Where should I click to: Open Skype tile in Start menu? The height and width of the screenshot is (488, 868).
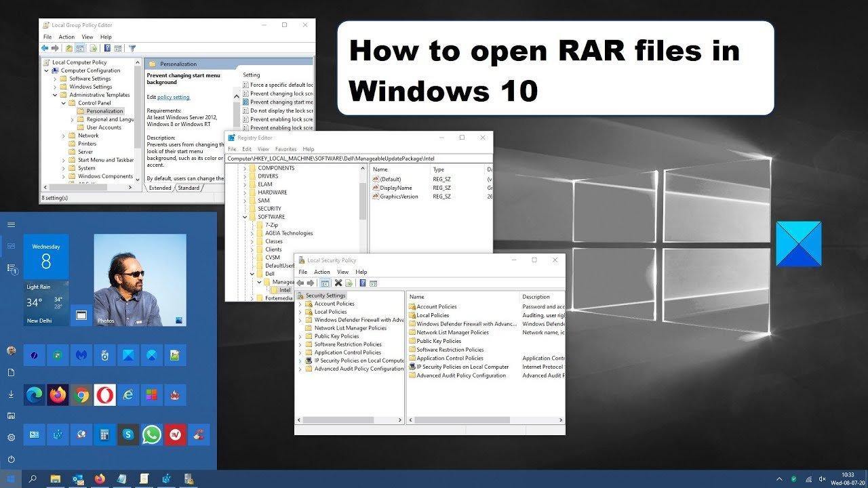point(128,434)
